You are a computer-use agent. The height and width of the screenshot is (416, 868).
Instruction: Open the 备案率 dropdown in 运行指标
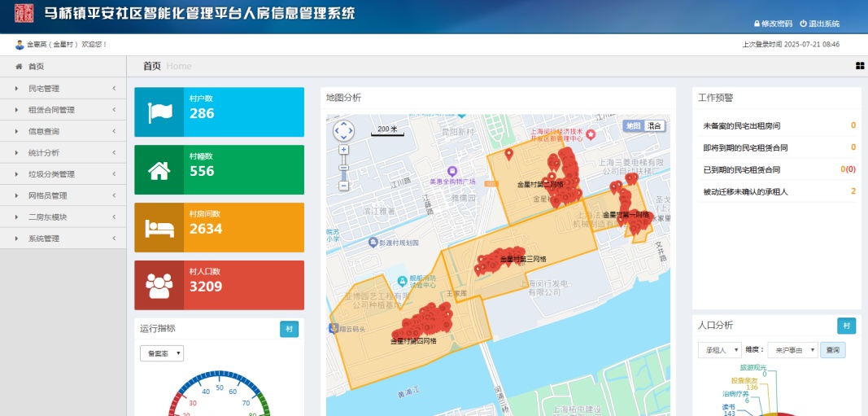pyautogui.click(x=162, y=353)
